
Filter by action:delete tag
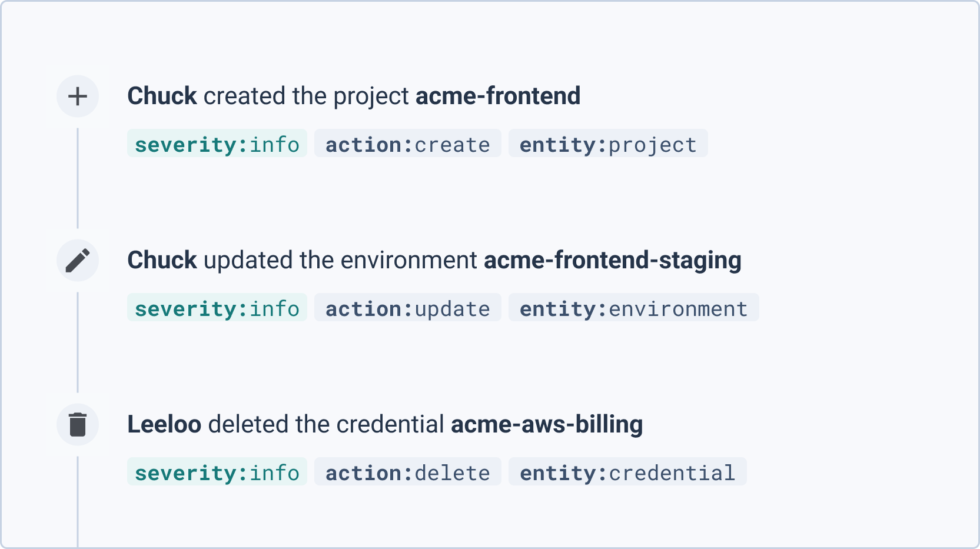pos(408,472)
